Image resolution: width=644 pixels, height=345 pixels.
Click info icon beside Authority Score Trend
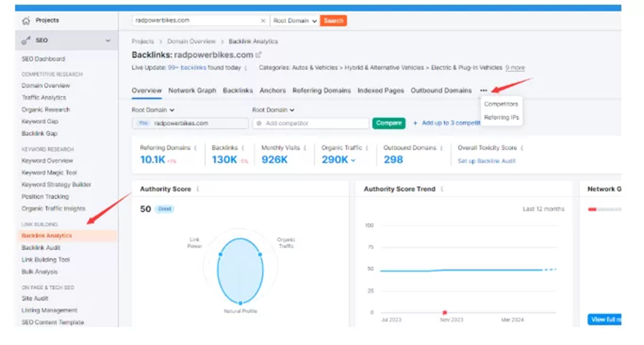point(442,189)
